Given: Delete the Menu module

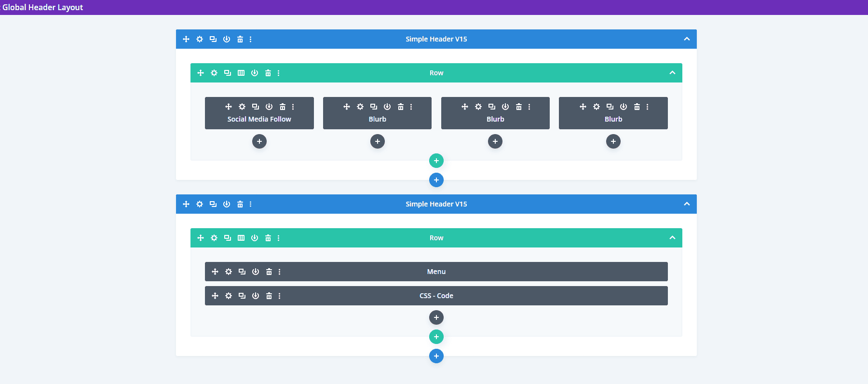Looking at the screenshot, I should (x=269, y=272).
